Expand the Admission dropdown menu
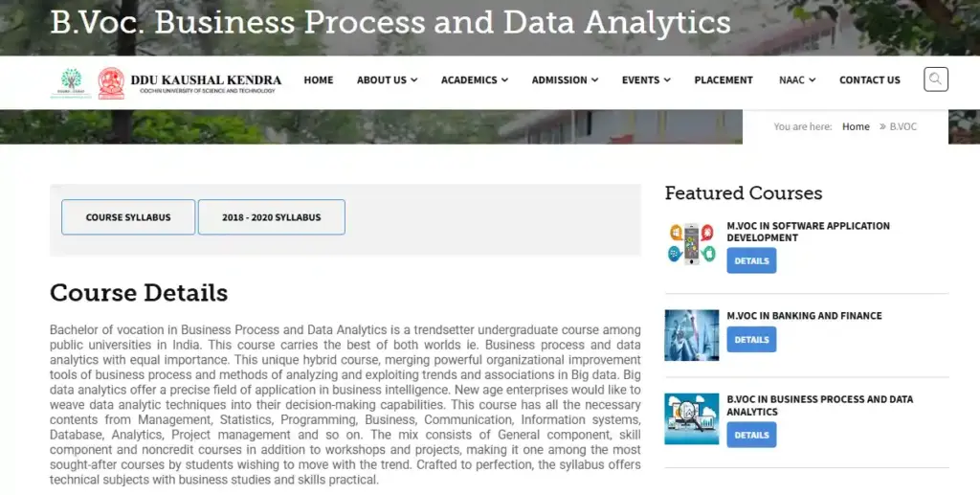Viewport: 980px width, 495px height. [565, 80]
